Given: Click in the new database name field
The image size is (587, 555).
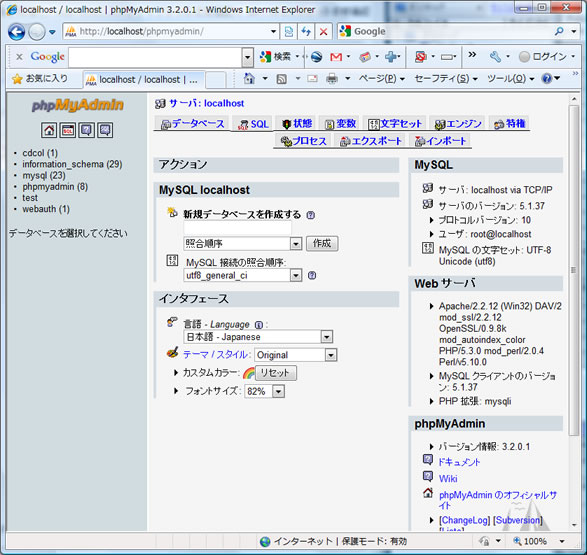Looking at the screenshot, I should 237,228.
